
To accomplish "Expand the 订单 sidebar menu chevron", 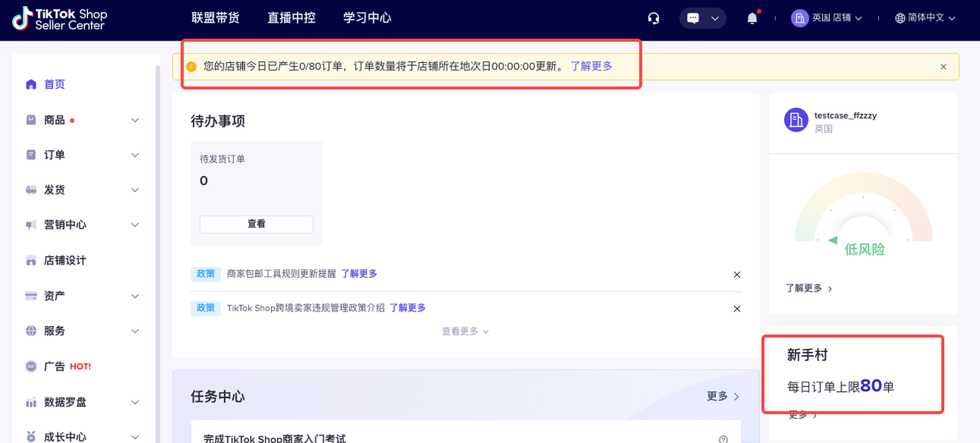I will tap(136, 155).
